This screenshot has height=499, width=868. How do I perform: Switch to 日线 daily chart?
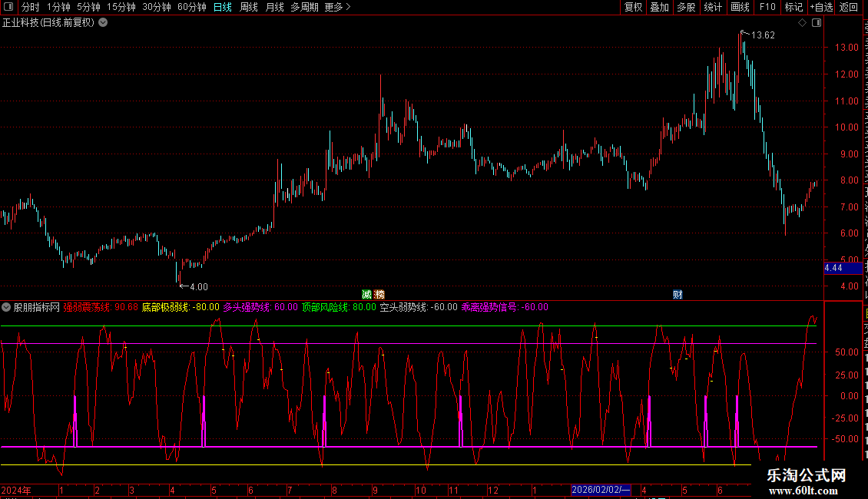(223, 7)
